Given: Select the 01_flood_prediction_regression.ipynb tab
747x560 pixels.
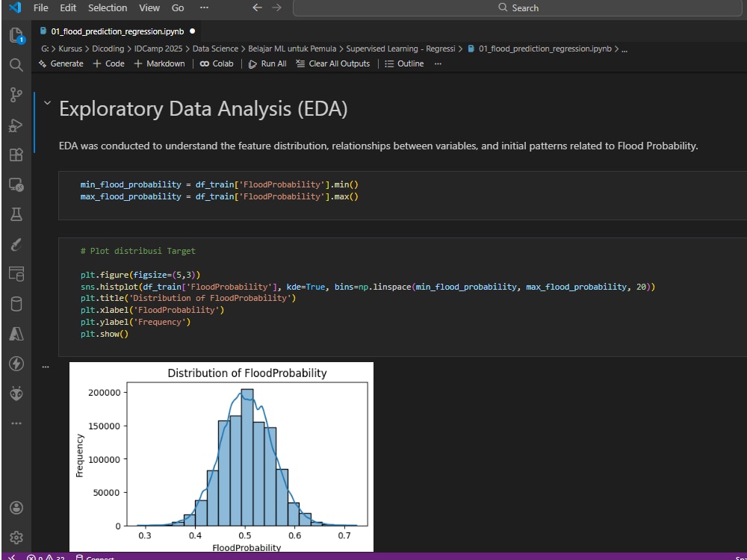Looking at the screenshot, I should click(117, 31).
